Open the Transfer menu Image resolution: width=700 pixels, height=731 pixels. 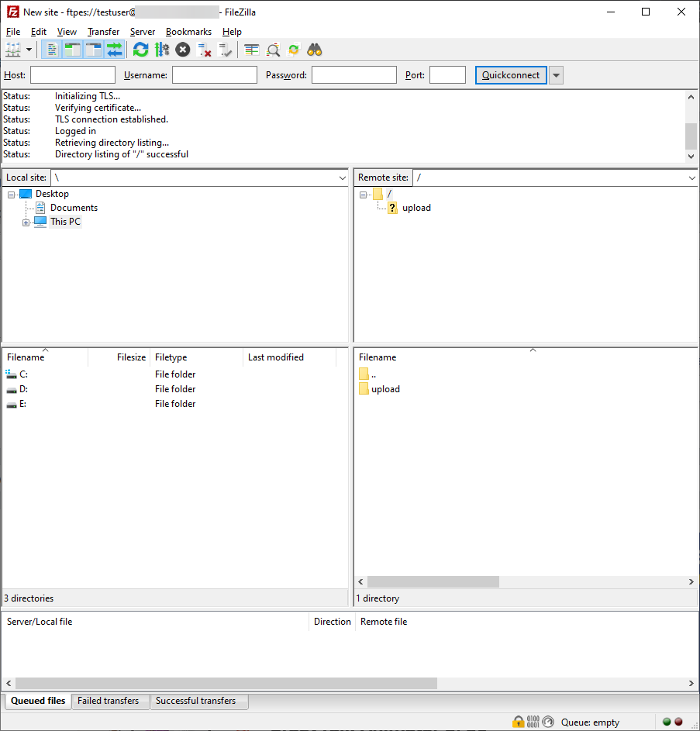coord(103,32)
